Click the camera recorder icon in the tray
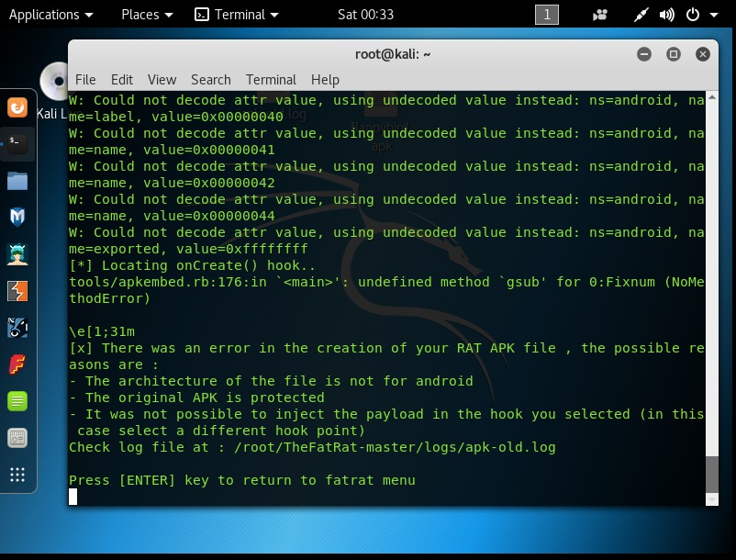This screenshot has height=560, width=736. click(x=600, y=15)
